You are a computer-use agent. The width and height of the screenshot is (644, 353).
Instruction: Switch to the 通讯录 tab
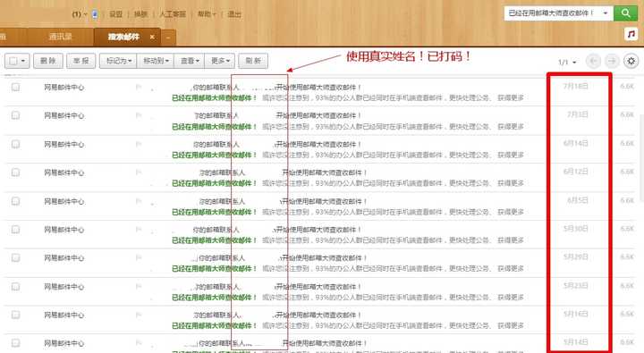point(60,37)
